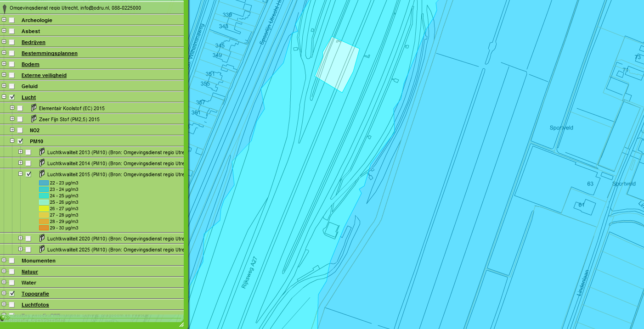Uncheck the Lucht checkbox
The width and height of the screenshot is (644, 329).
pyautogui.click(x=12, y=97)
